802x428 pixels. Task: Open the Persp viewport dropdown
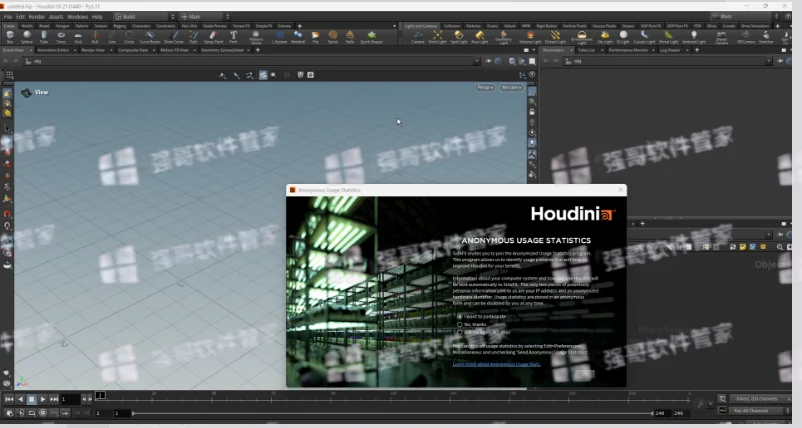[485, 87]
